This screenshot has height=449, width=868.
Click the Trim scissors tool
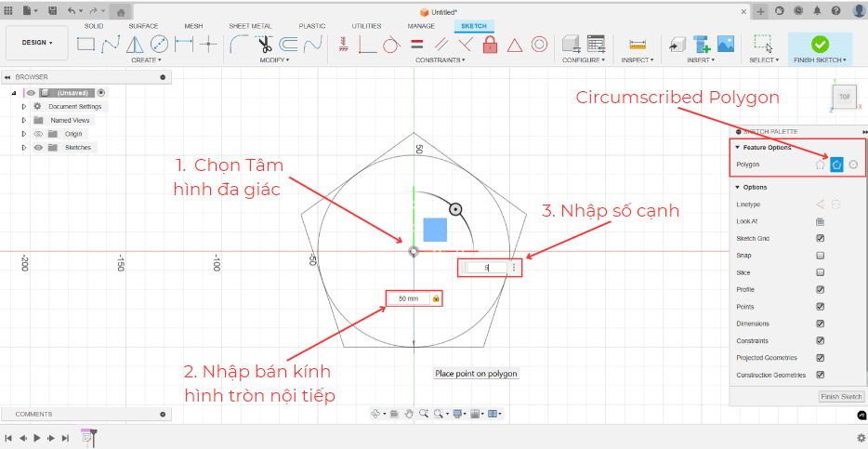click(264, 44)
